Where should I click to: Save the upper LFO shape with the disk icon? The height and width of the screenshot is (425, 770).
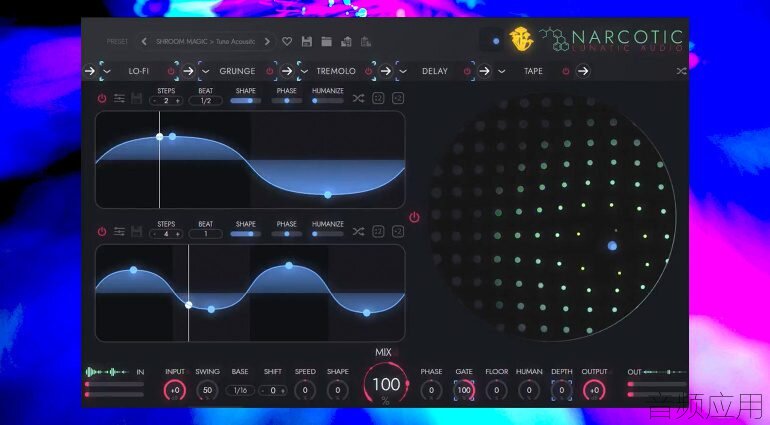tap(137, 98)
